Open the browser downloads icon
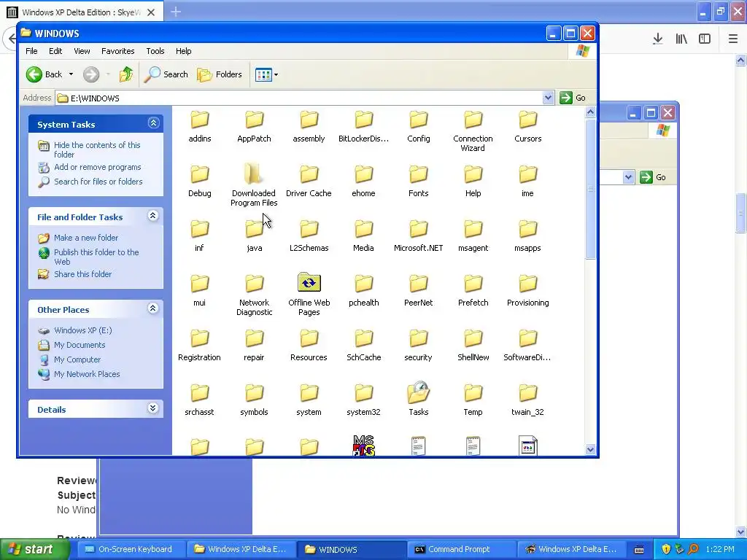Viewport: 747px width, 560px height. [x=658, y=39]
